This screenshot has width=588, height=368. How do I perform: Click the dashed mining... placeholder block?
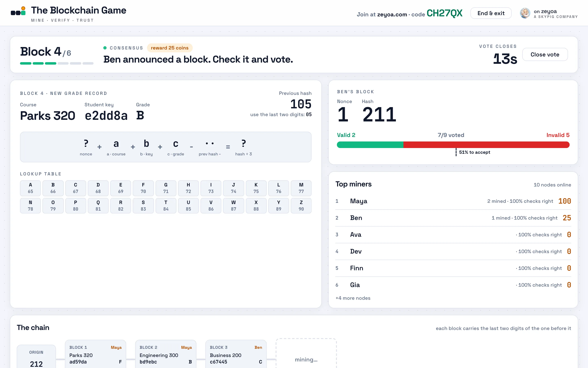point(306,353)
